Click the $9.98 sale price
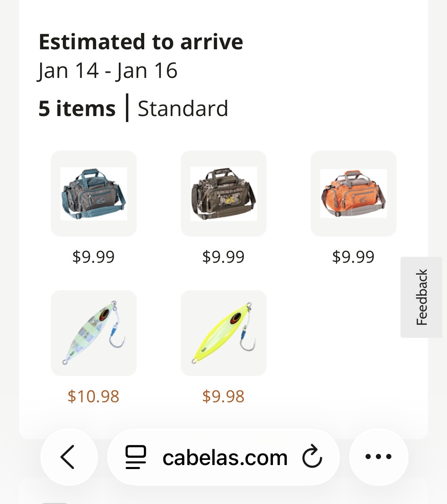 [223, 396]
